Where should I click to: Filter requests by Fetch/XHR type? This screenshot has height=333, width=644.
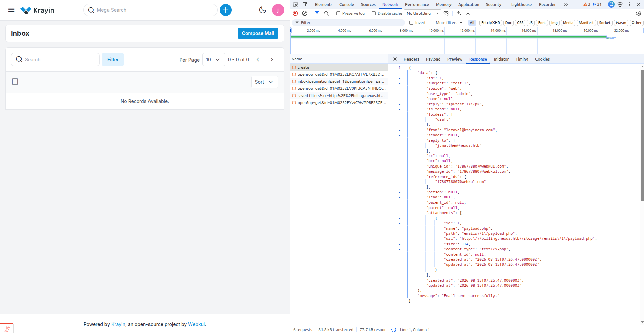coord(490,23)
